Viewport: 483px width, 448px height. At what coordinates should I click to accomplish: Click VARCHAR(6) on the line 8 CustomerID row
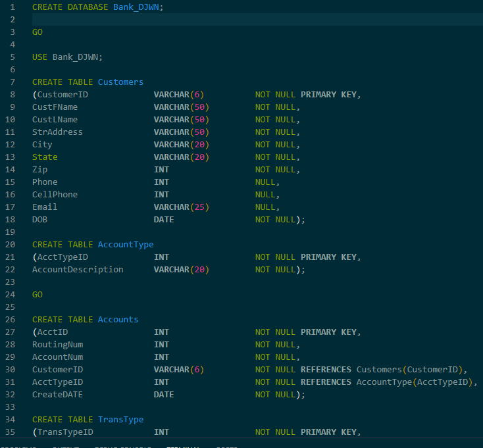[179, 95]
